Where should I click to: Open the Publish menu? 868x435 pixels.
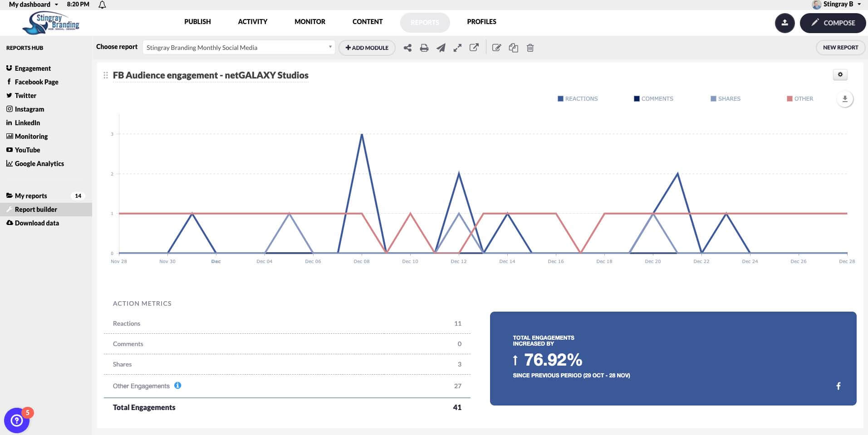(197, 22)
